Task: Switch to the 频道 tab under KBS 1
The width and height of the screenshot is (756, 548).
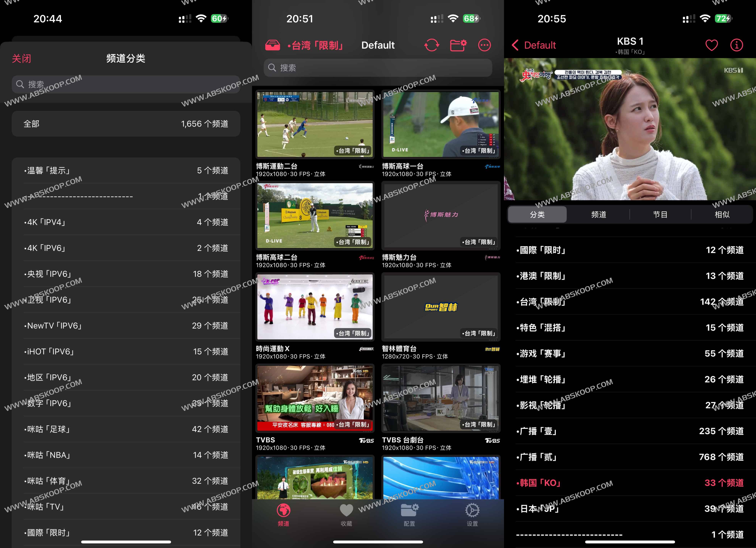Action: coord(598,214)
